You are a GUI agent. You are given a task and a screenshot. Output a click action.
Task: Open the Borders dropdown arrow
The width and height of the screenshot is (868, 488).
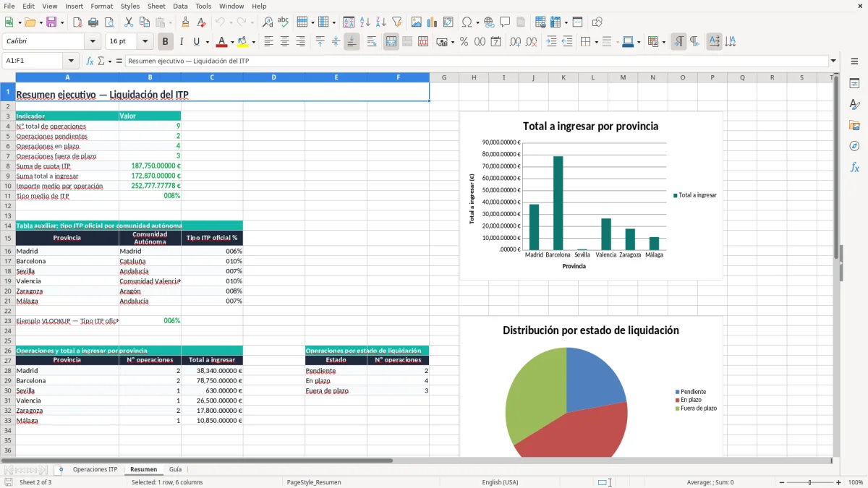coord(595,42)
